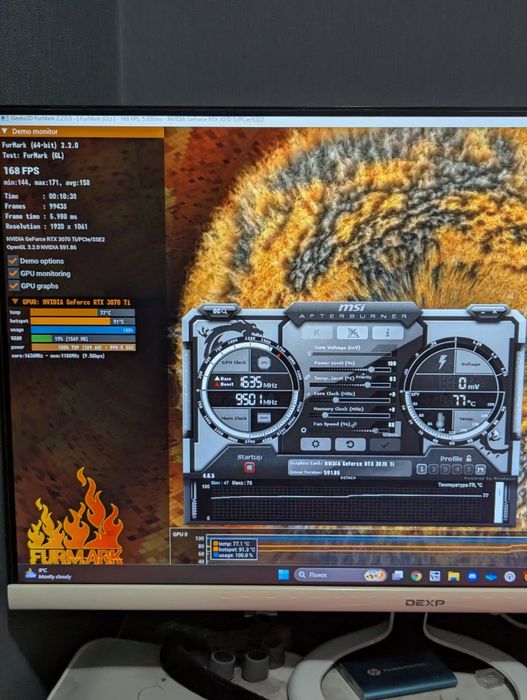Viewport: 527px width, 700px height.
Task: Collapse GPU0 NVIDIA GeForce RTX 3070 Ti section
Action: (15, 302)
